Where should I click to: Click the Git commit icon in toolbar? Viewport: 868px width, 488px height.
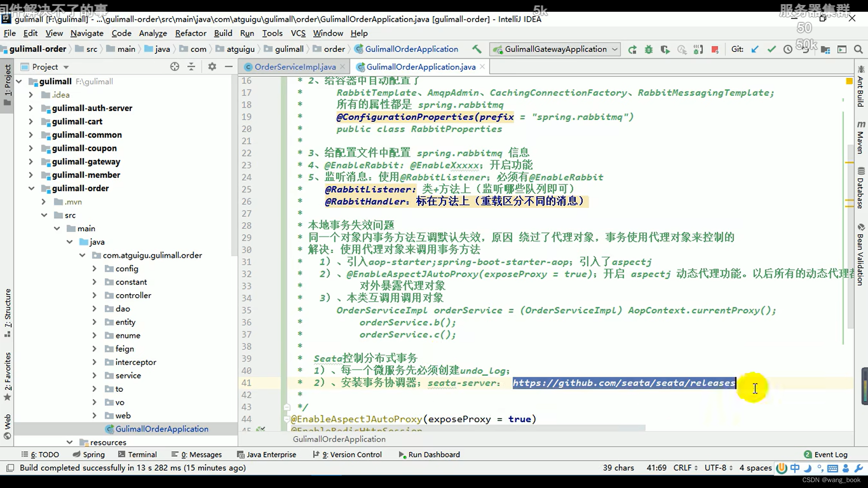click(x=771, y=49)
